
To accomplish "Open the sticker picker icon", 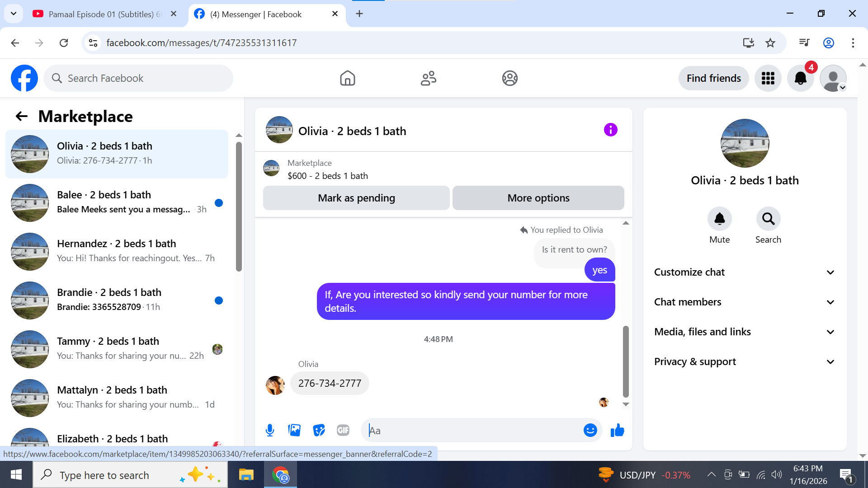I will click(319, 430).
